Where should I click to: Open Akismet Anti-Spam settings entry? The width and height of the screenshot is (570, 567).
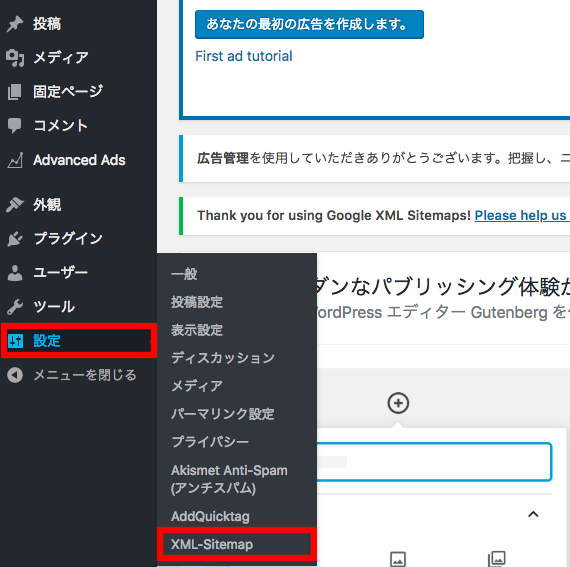click(x=229, y=479)
